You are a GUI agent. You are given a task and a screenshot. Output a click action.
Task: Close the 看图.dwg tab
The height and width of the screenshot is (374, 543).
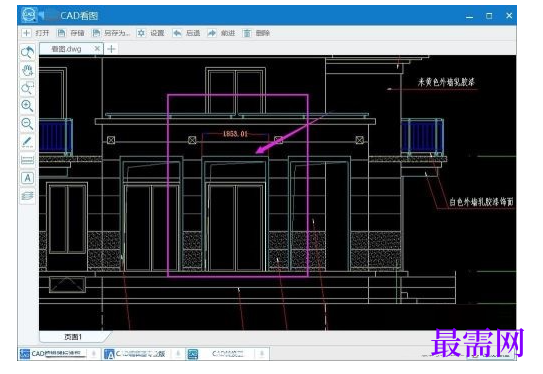tap(97, 48)
